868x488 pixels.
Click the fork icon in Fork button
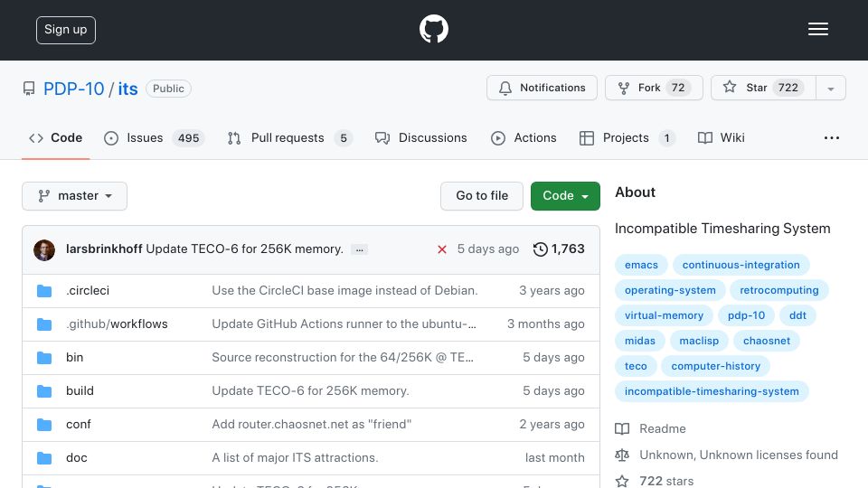(623, 88)
